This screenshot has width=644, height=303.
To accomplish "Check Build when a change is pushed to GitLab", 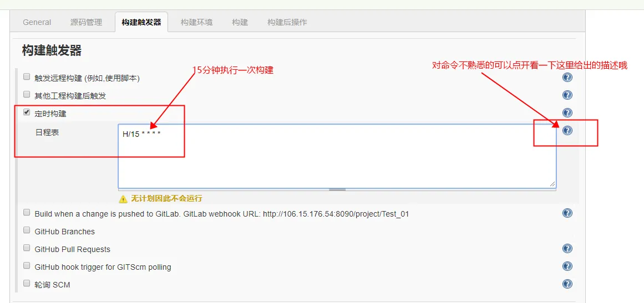I will (x=27, y=212).
